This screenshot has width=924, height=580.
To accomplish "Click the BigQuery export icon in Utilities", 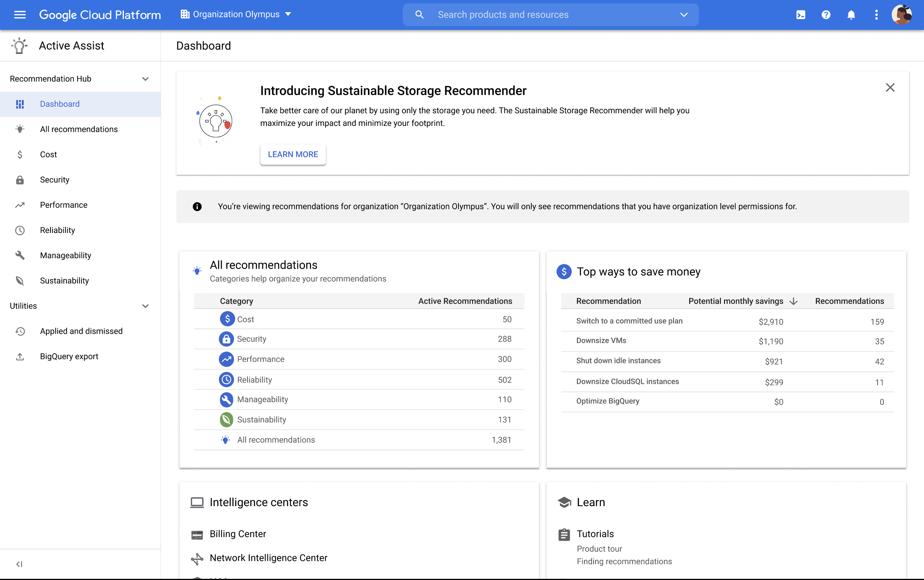I will (x=19, y=355).
